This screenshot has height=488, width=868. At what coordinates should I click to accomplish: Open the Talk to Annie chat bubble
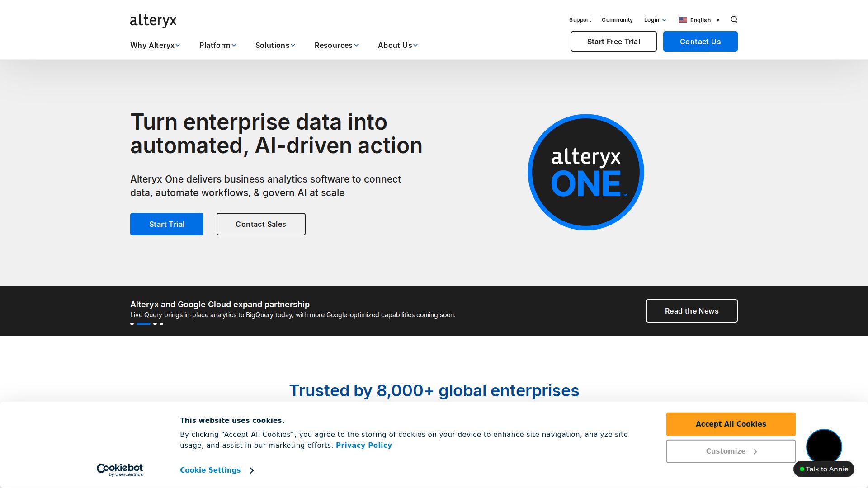[x=824, y=469]
